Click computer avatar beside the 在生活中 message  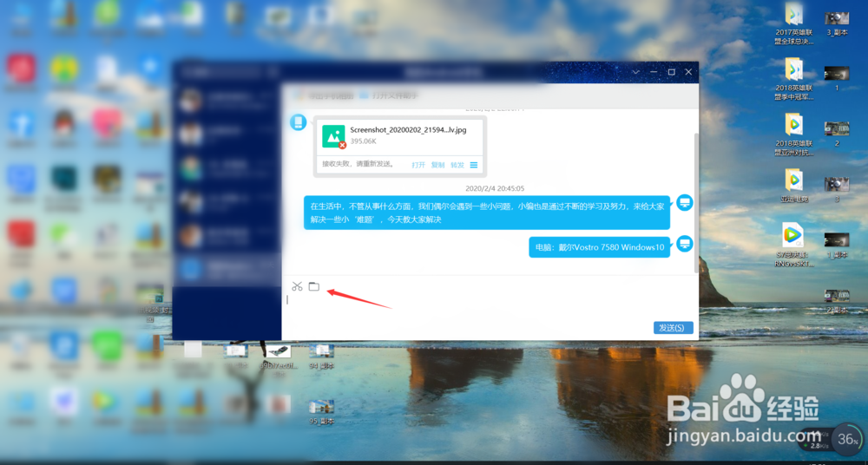coord(685,203)
